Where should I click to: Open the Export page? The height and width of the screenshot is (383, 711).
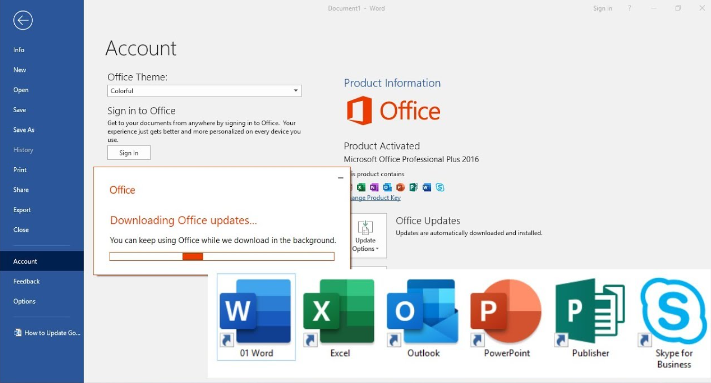click(x=22, y=210)
